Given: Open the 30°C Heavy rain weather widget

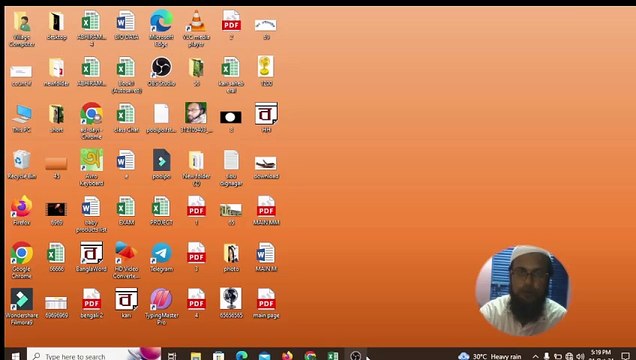Looking at the screenshot, I should (490, 356).
